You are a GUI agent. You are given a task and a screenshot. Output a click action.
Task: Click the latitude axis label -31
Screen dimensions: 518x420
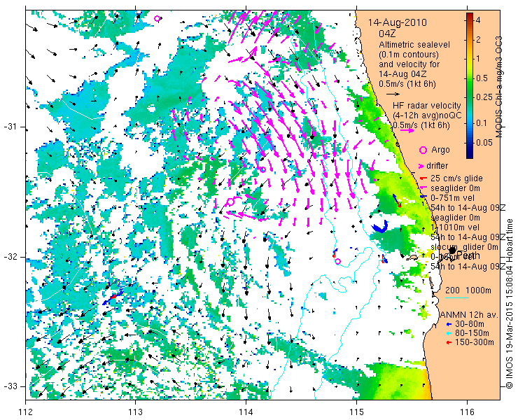coord(10,127)
